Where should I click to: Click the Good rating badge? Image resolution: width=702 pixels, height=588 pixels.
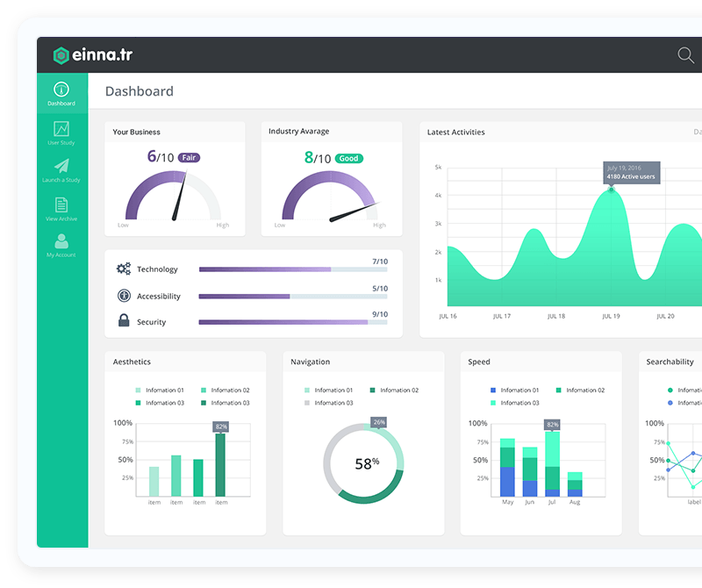point(348,159)
